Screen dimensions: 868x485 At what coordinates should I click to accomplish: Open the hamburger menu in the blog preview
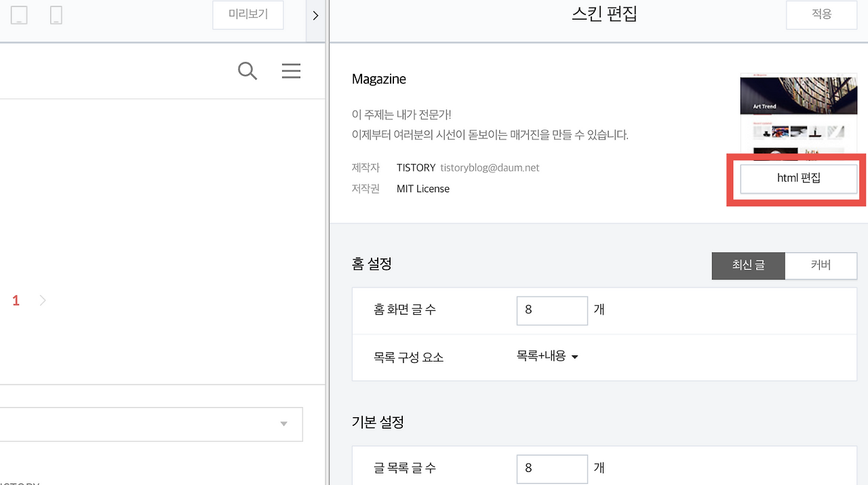tap(291, 71)
